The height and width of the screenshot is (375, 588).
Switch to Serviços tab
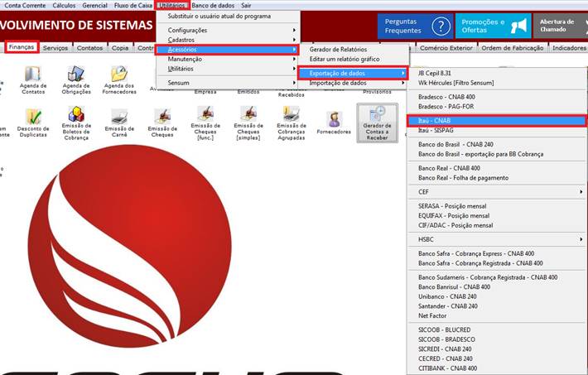pyautogui.click(x=55, y=48)
